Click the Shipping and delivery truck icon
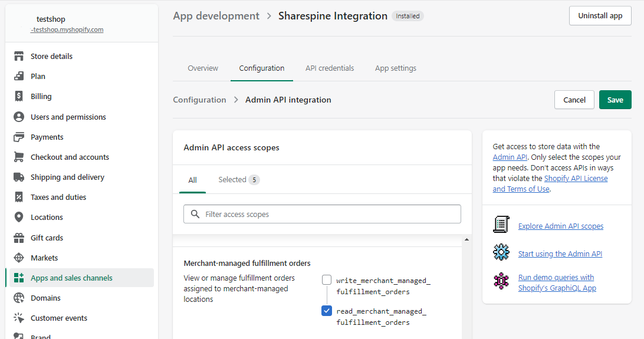The height and width of the screenshot is (339, 644). click(19, 177)
